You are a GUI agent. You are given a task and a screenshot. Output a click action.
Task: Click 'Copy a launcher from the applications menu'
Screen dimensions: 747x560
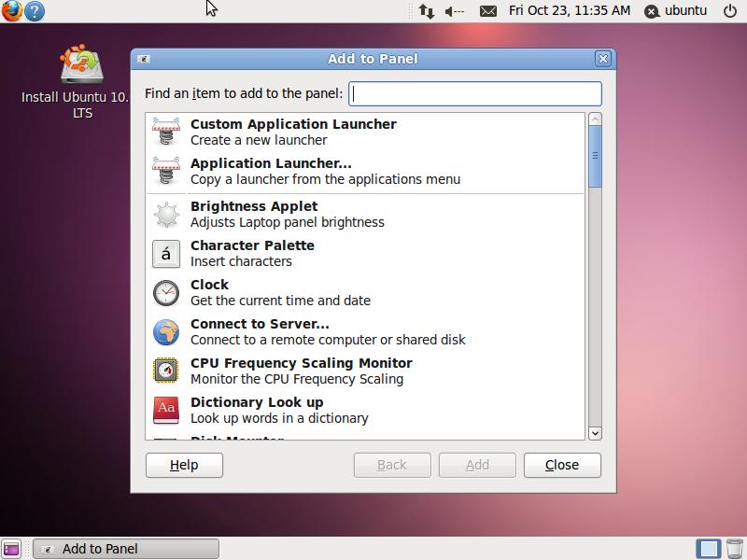point(325,179)
